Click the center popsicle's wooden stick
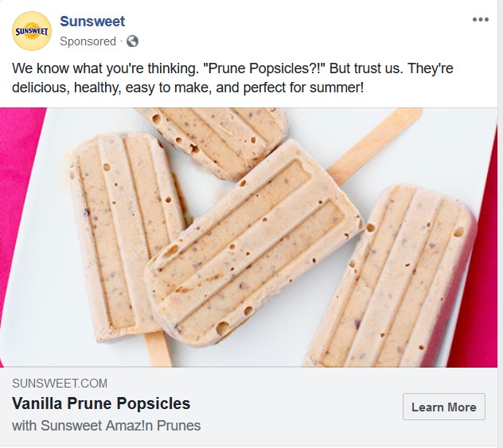 [374, 143]
